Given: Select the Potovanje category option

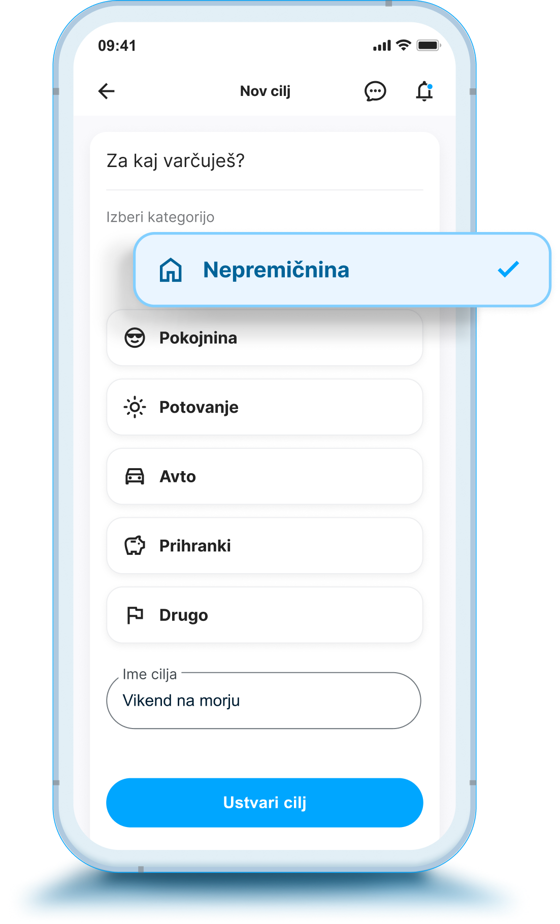Looking at the screenshot, I should click(264, 407).
